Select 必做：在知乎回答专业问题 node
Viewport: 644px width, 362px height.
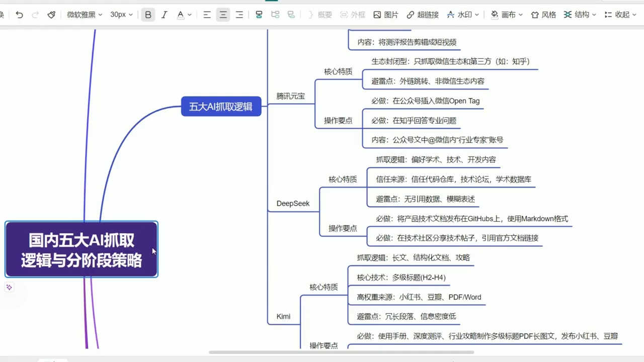414,121
